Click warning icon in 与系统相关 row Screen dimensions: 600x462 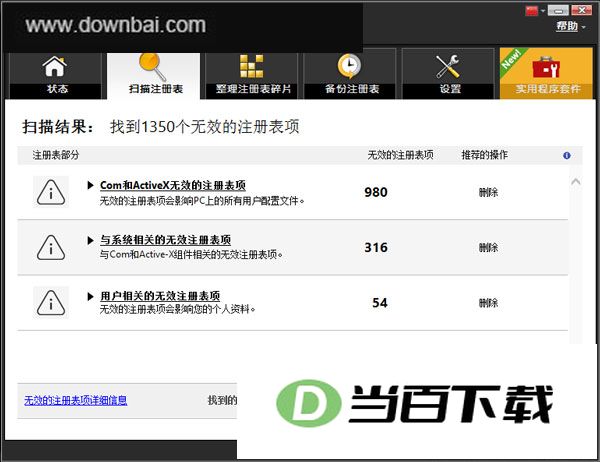51,248
